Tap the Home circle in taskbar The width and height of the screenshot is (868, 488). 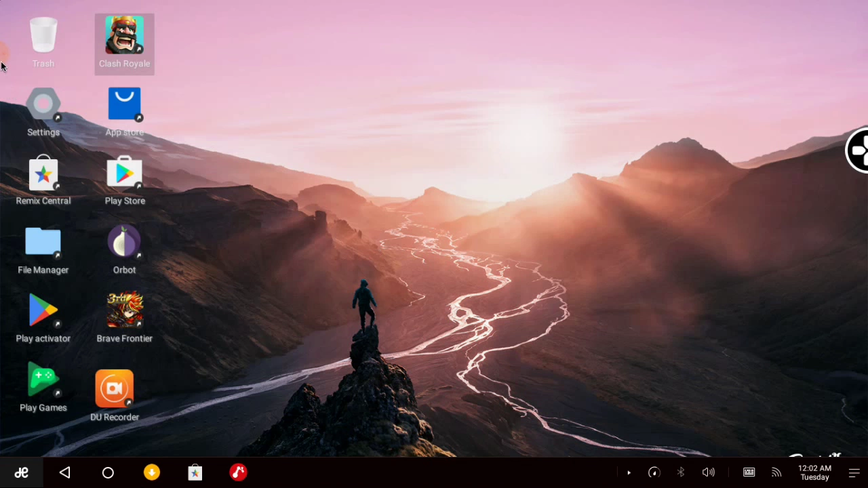108,472
